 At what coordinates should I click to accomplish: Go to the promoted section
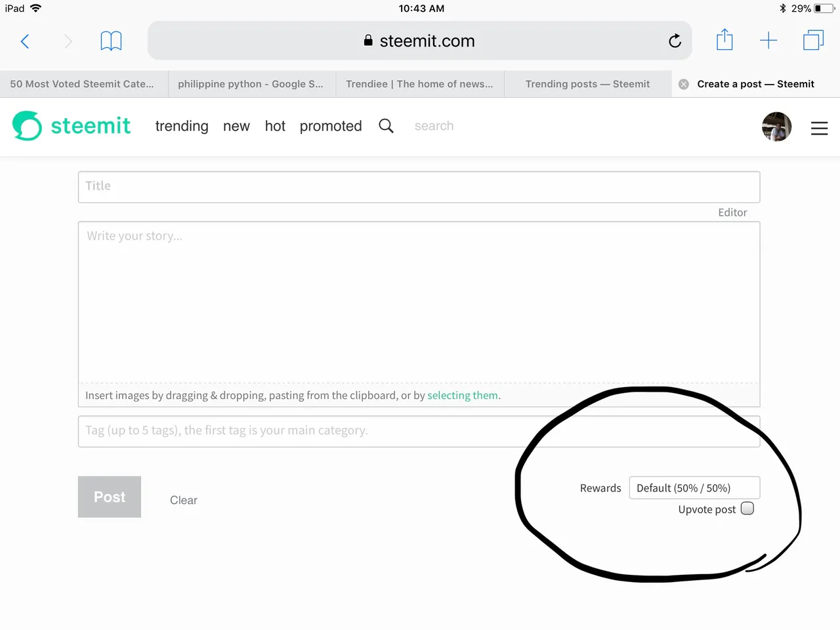click(x=331, y=126)
